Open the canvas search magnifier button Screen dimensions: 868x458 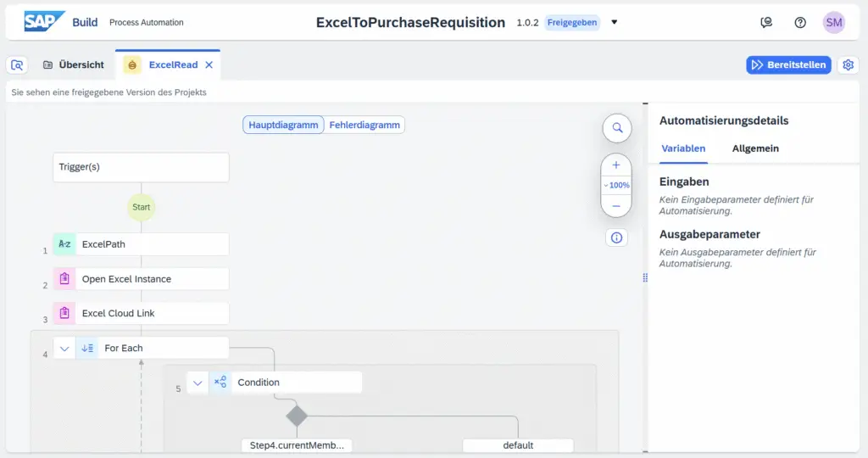617,128
